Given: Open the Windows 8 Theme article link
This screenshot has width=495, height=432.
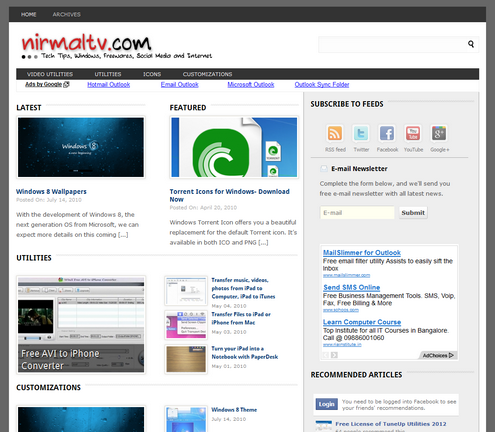Looking at the screenshot, I should tap(234, 410).
